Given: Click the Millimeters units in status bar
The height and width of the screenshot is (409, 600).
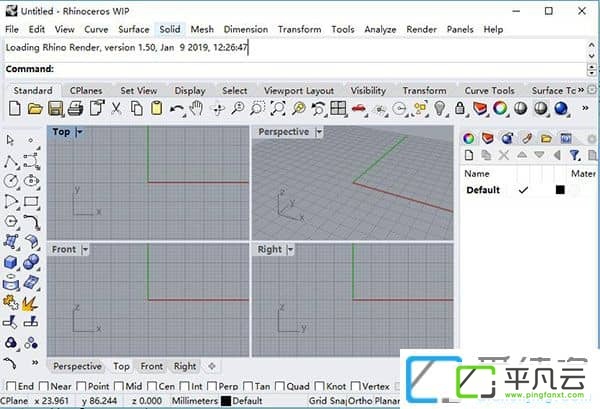Looking at the screenshot, I should tap(194, 401).
